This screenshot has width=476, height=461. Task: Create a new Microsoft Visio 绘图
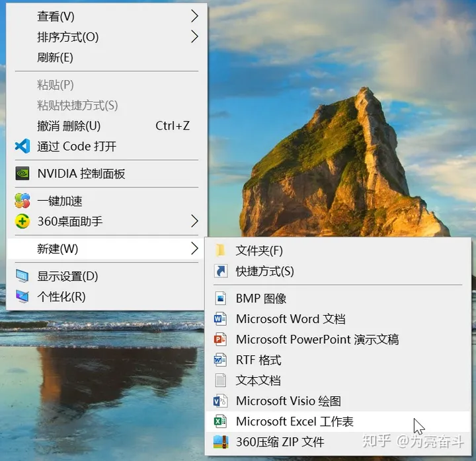338,401
